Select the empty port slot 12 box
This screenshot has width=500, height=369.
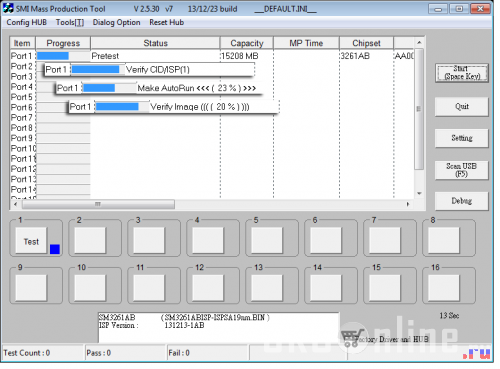point(208,288)
